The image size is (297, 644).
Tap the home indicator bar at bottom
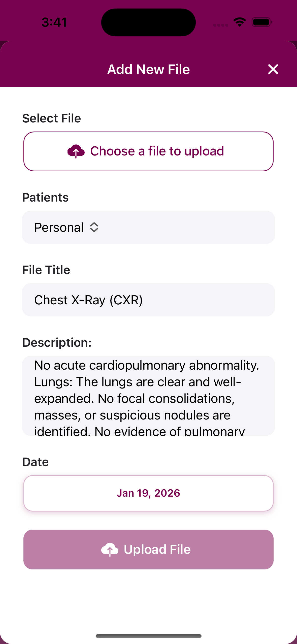point(148,636)
